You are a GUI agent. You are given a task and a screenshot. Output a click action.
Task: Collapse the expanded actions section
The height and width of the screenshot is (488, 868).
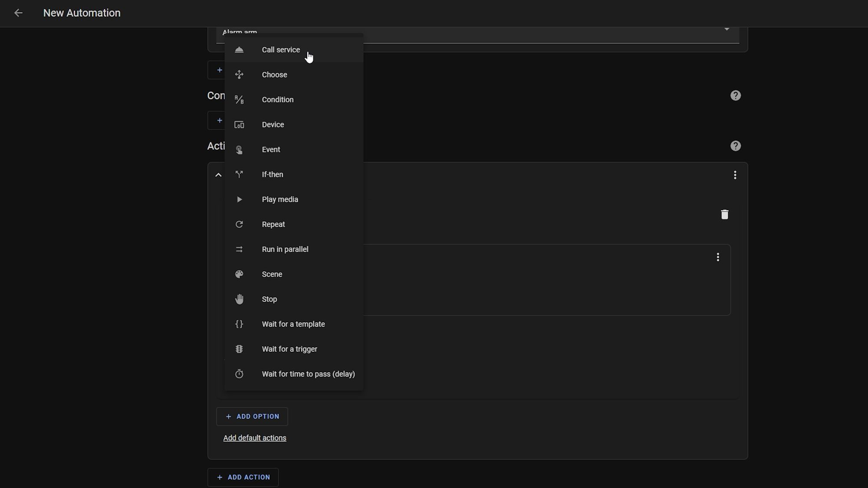218,174
